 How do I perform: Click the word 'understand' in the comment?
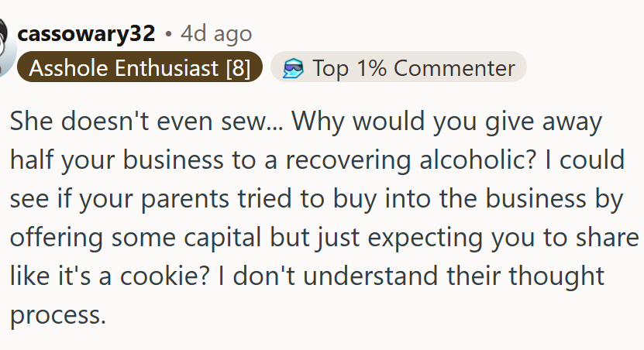370,276
